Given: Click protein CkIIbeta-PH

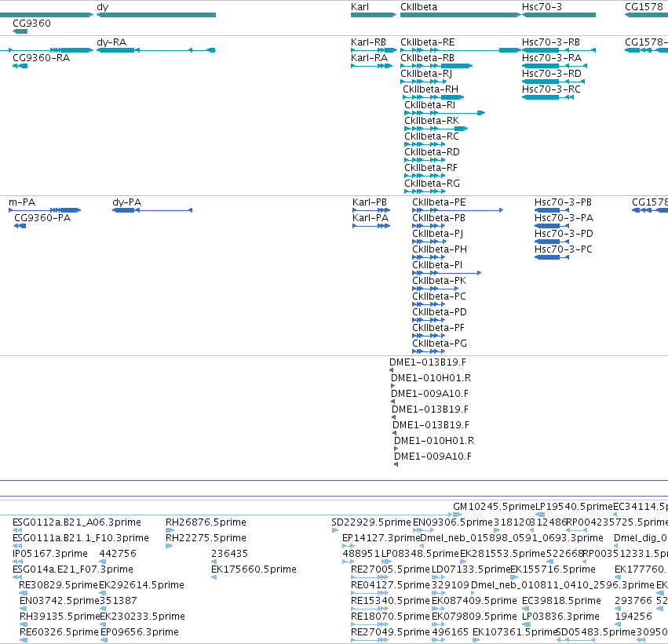Looking at the screenshot, I should [x=429, y=257].
